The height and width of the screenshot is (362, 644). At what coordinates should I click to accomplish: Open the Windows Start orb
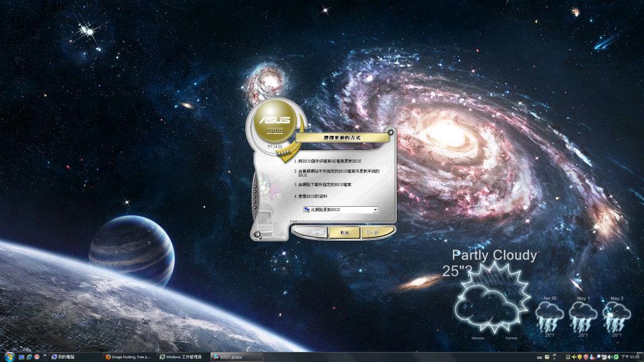(8, 356)
